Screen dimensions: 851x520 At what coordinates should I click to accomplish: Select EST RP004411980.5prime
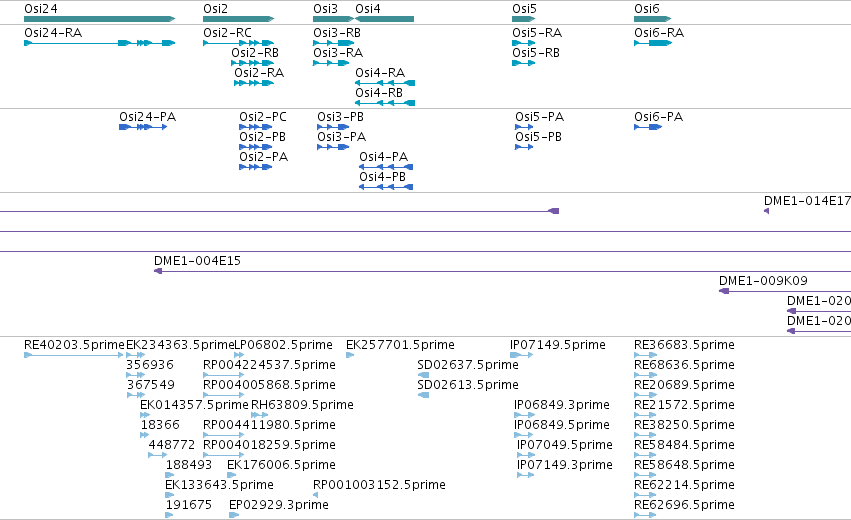224,436
